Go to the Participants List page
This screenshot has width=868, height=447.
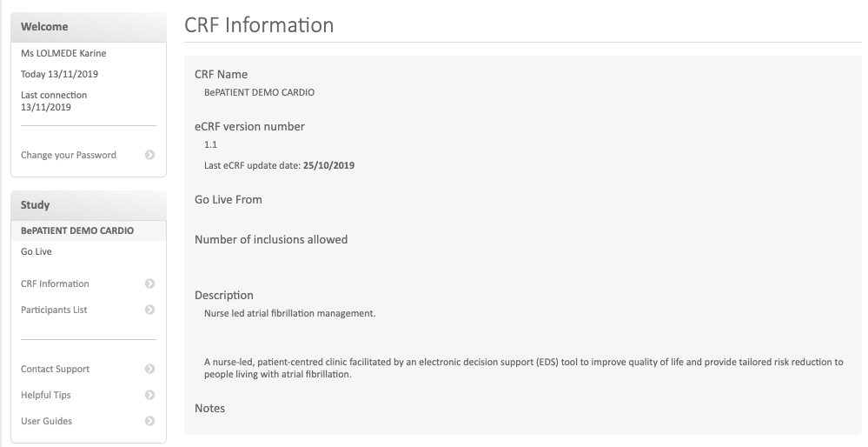pyautogui.click(x=54, y=310)
